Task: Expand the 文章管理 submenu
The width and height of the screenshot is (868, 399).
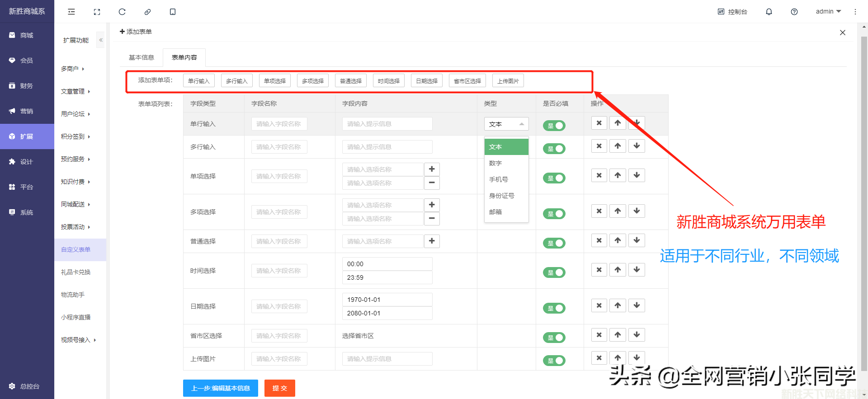Action: click(75, 91)
